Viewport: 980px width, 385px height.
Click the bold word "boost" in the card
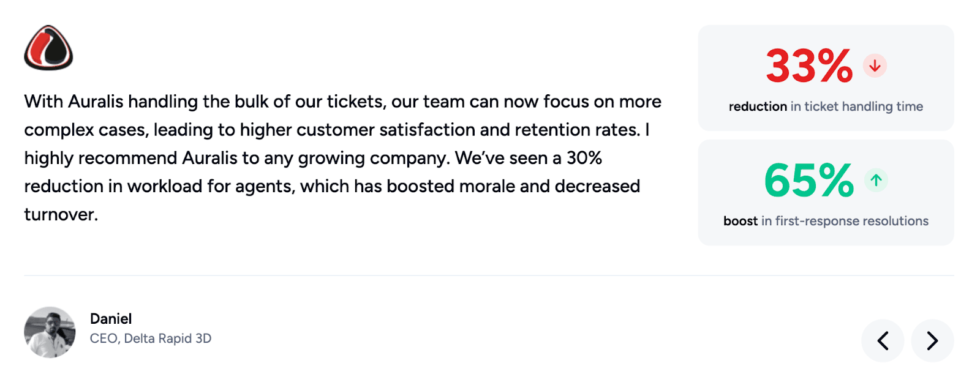click(x=741, y=221)
